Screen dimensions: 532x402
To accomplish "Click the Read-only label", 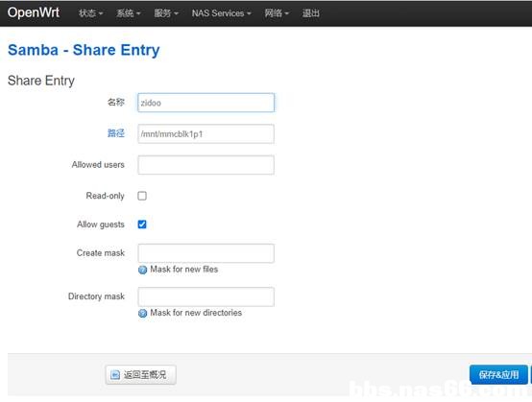I will click(106, 196).
